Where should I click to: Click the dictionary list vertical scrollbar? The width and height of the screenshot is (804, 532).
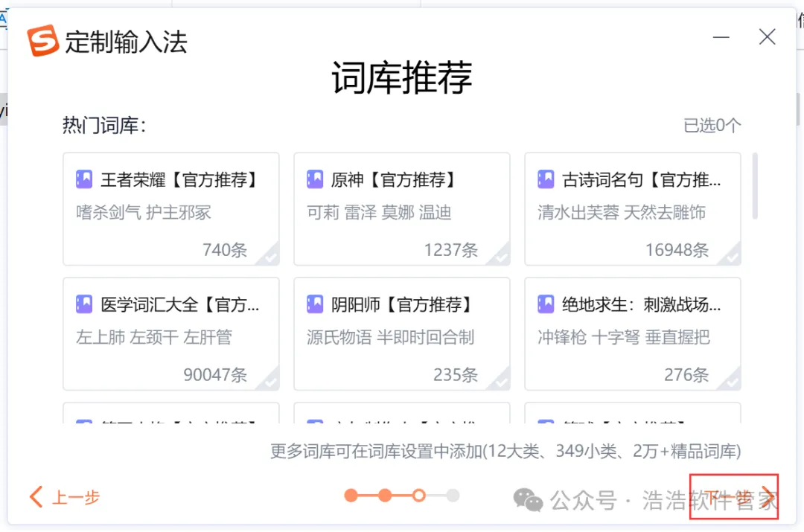click(755, 185)
